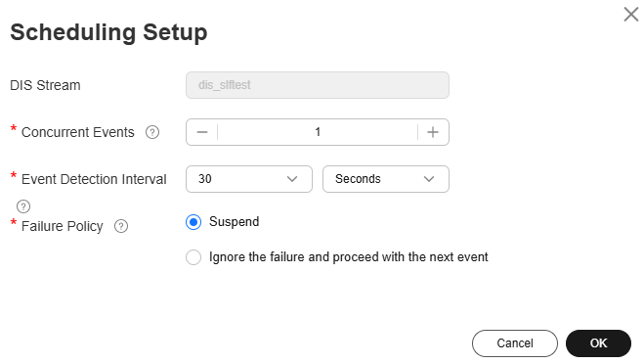
Task: Increase concurrent events with the plus icon
Action: pyautogui.click(x=433, y=132)
